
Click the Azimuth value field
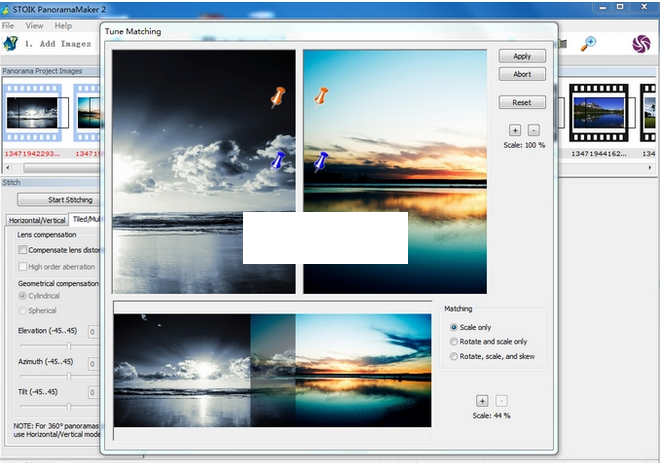(x=93, y=363)
